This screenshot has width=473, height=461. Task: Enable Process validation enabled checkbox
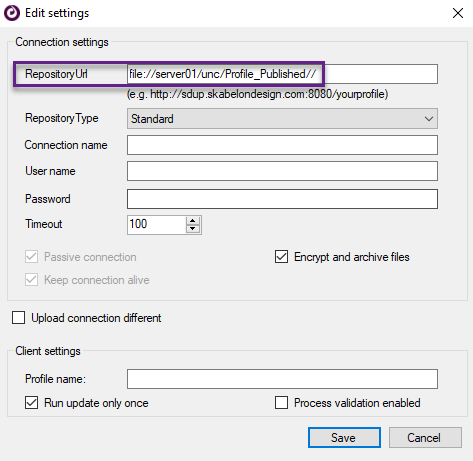pos(281,403)
